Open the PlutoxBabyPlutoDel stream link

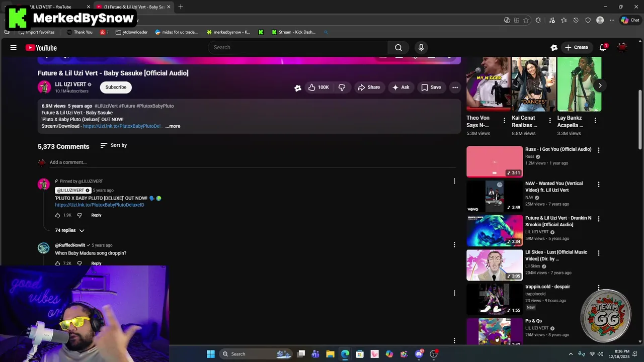[x=122, y=126]
